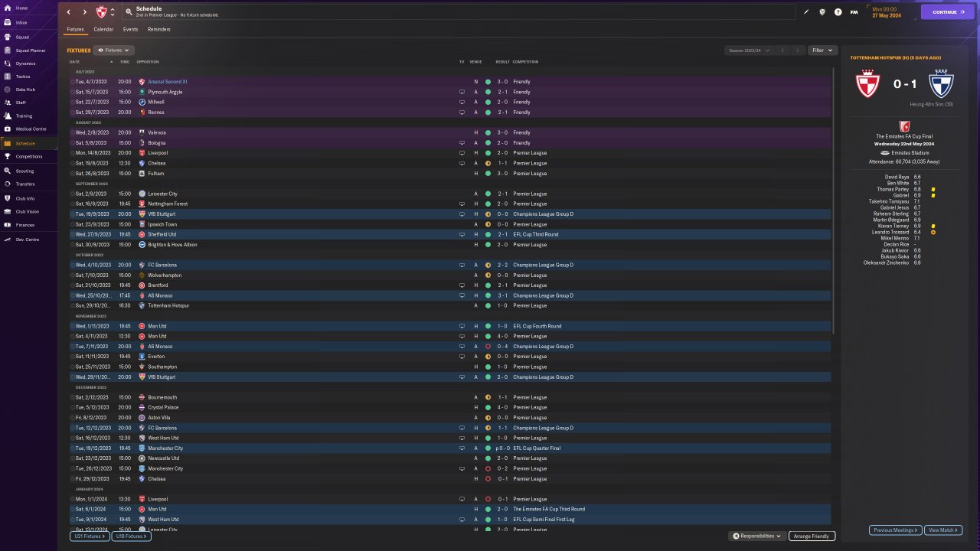Open the Staff sidebar icon

pos(7,103)
